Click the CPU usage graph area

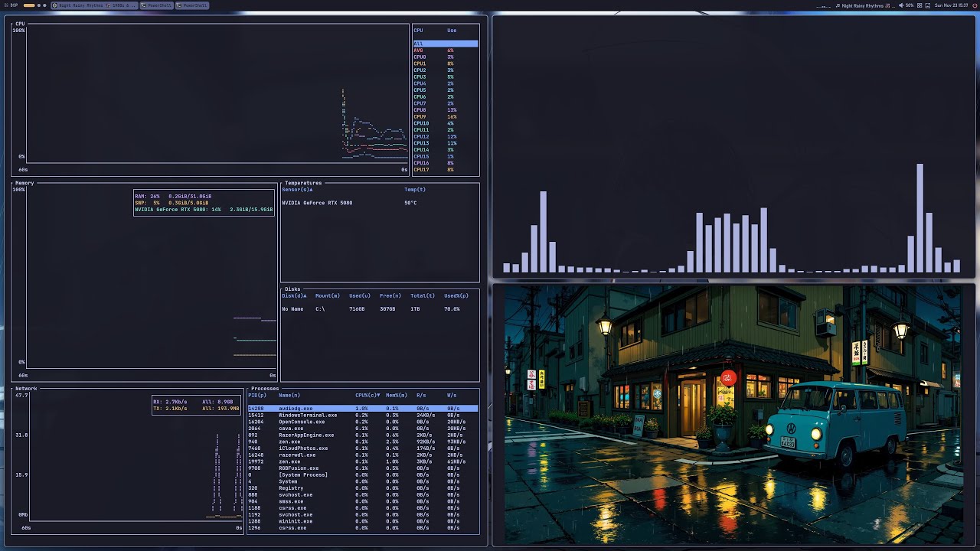point(218,96)
